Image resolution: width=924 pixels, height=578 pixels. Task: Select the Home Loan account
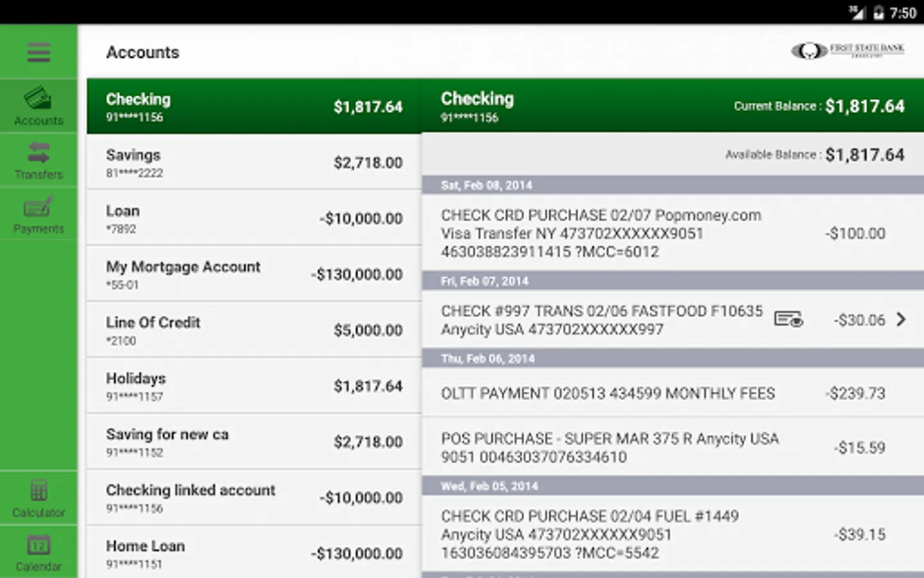pyautogui.click(x=253, y=552)
